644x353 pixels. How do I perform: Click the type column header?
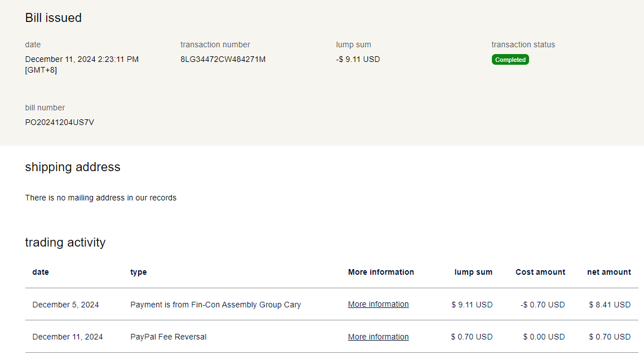tap(138, 272)
